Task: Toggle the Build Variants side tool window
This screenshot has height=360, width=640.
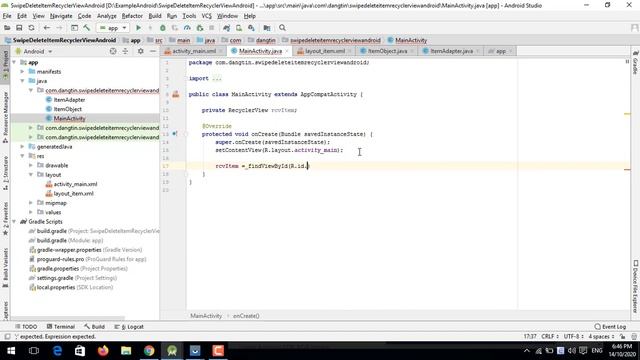Action: pyautogui.click(x=5, y=268)
